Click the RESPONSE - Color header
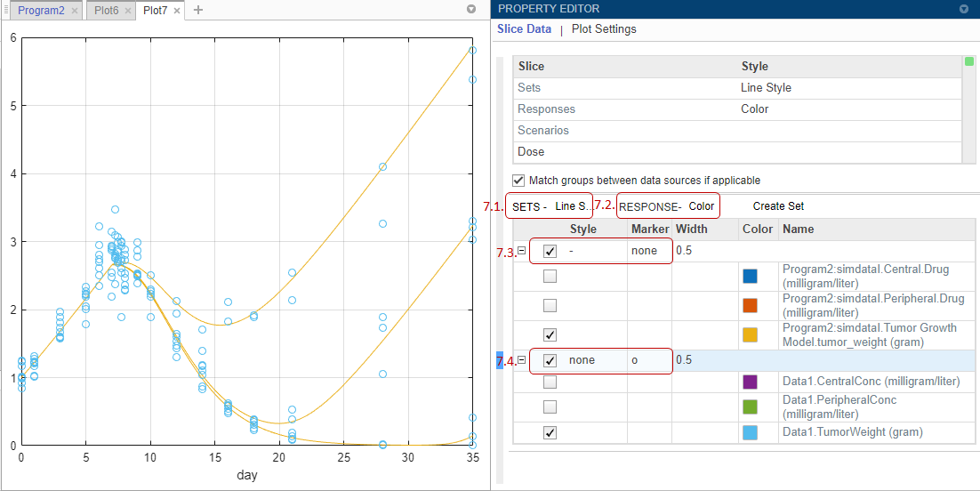This screenshot has width=980, height=491. tap(667, 206)
